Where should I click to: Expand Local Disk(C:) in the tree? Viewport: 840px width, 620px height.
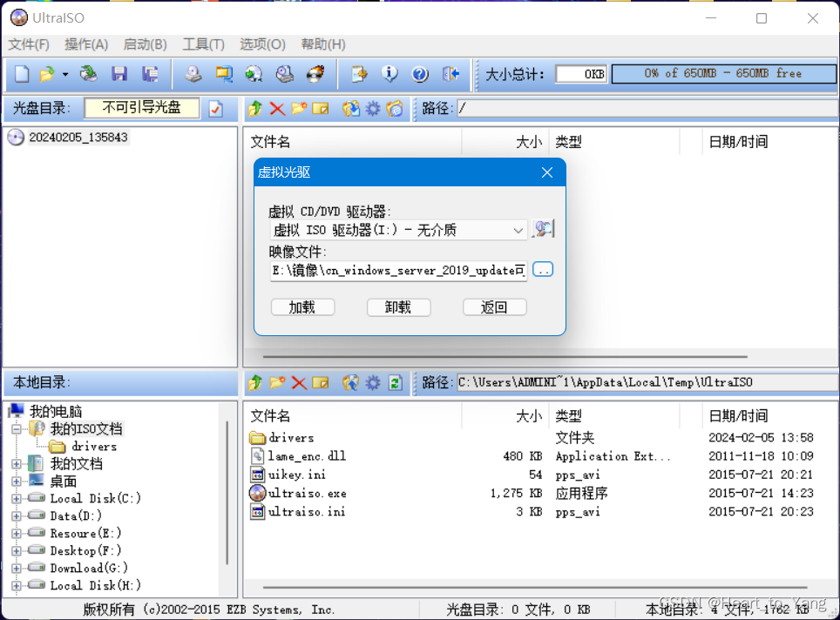coord(16,498)
